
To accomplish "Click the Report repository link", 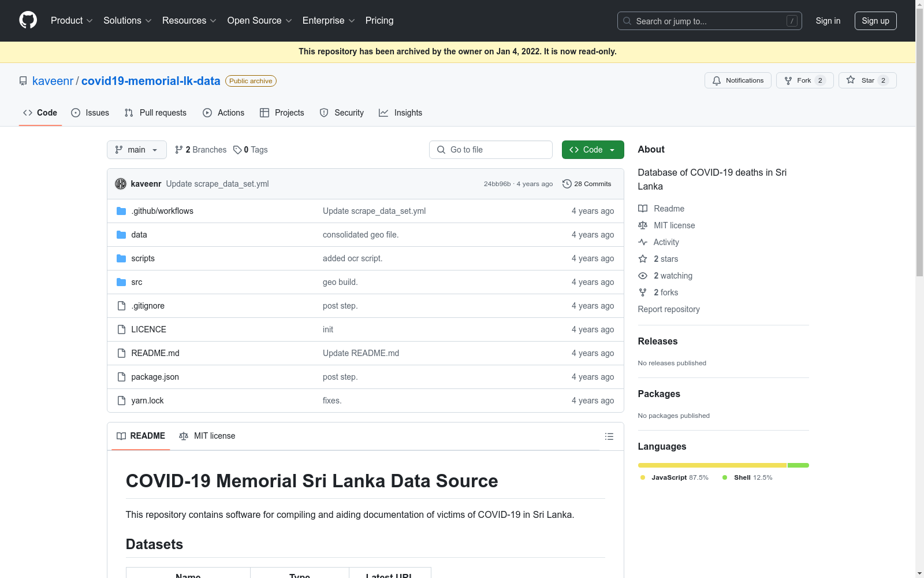I will point(669,309).
